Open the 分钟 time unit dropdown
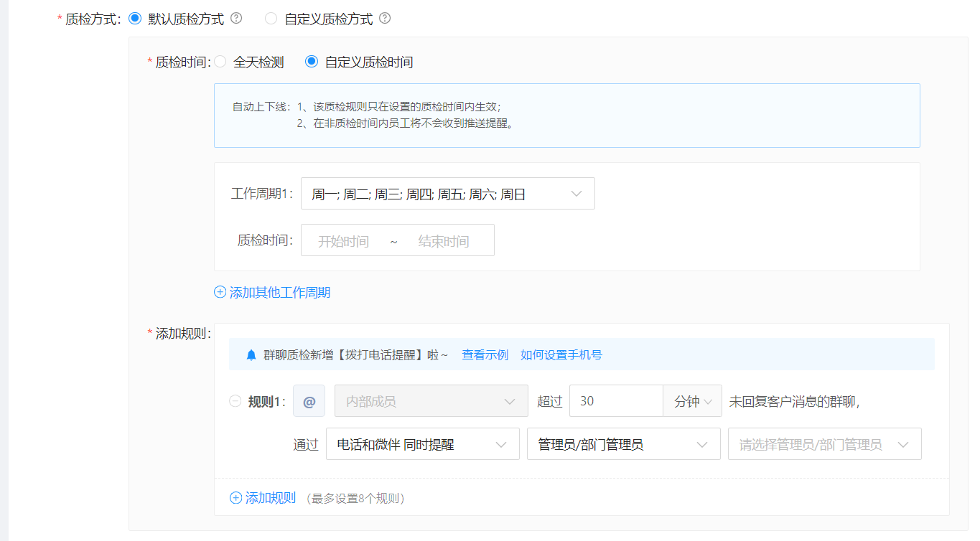 coord(692,401)
